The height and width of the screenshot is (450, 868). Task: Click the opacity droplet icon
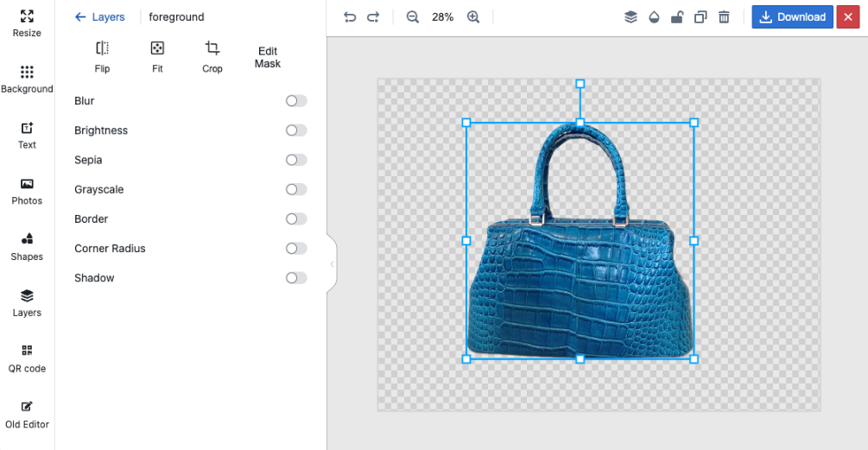coord(654,17)
